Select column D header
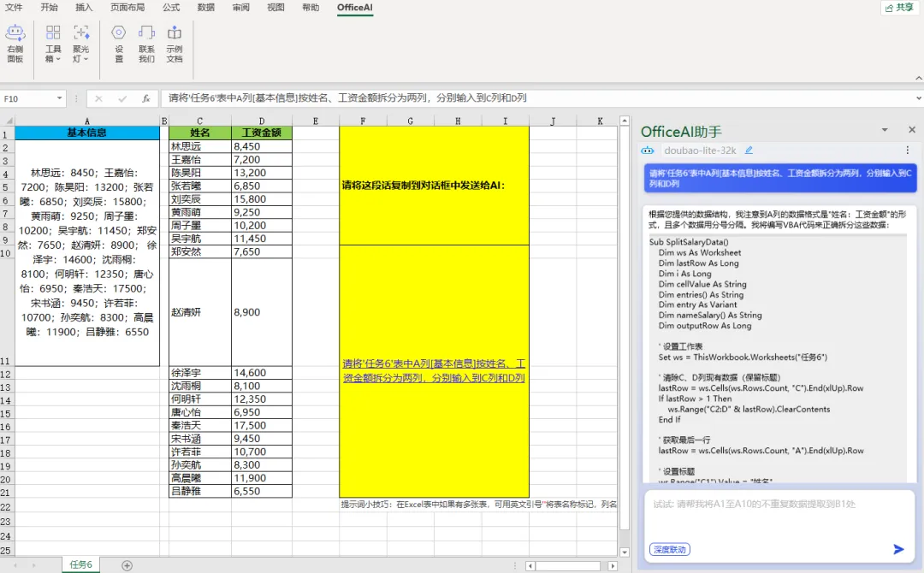Screen dimensions: 924x573 click(x=262, y=121)
